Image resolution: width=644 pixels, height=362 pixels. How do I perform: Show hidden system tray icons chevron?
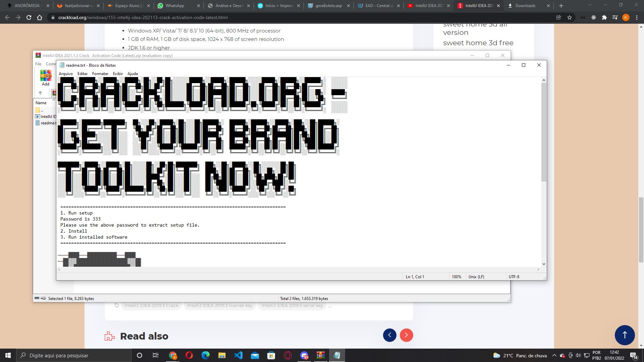(554, 355)
